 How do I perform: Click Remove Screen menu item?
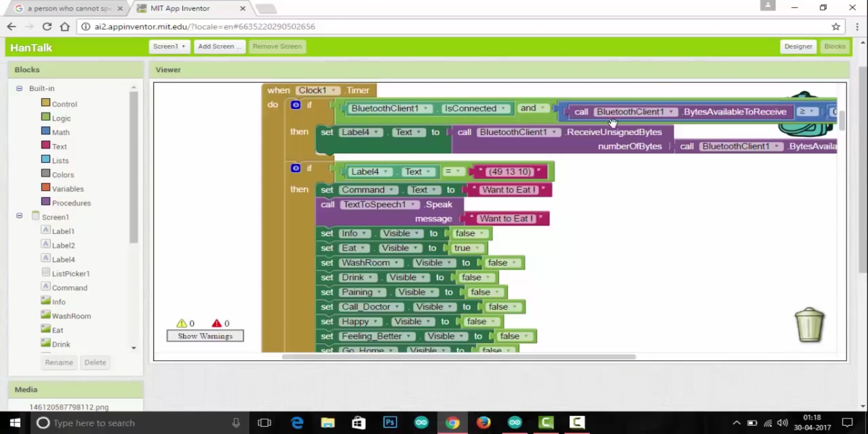[x=277, y=46]
